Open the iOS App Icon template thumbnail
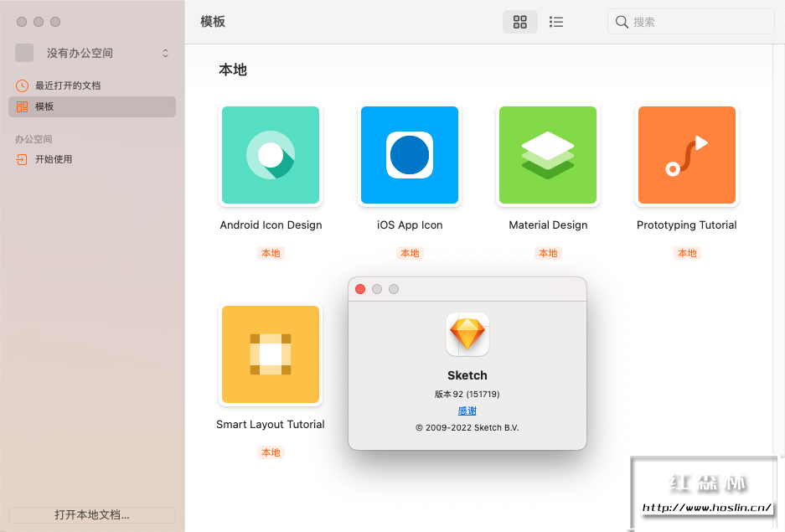This screenshot has width=785, height=532. 410,155
